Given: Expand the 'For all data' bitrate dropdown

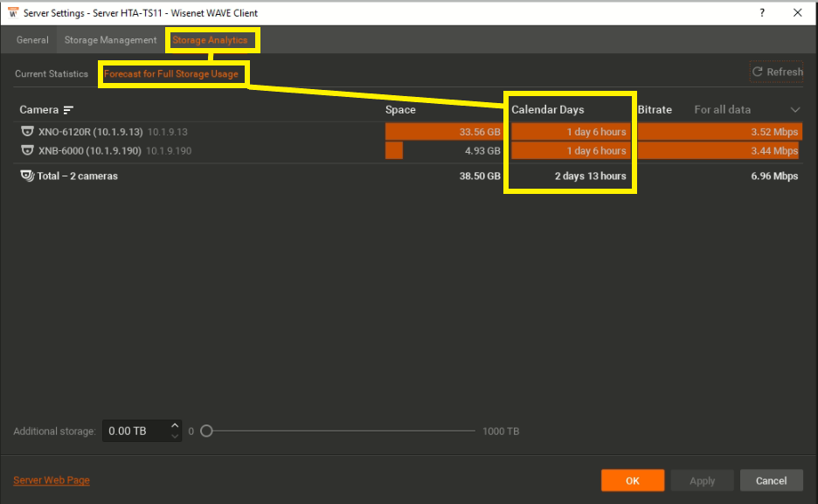Looking at the screenshot, I should point(746,110).
